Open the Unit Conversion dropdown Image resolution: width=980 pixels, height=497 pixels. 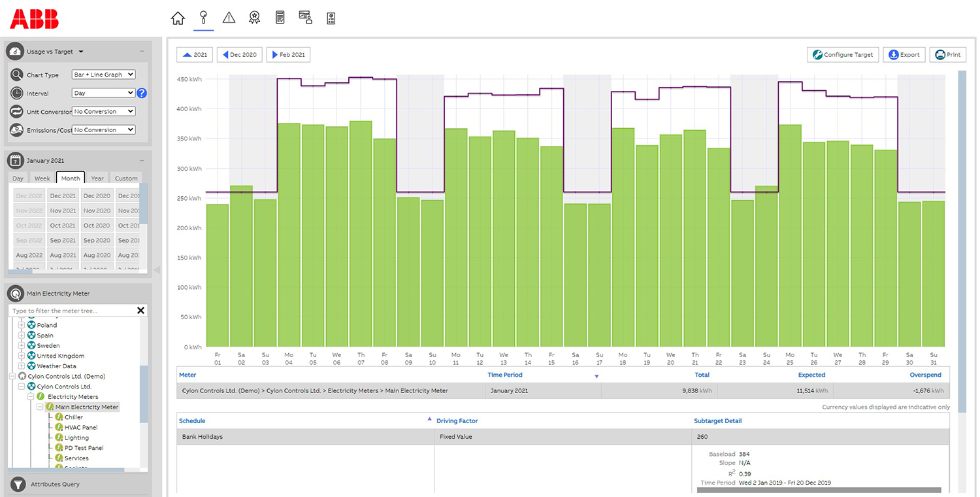(103, 111)
